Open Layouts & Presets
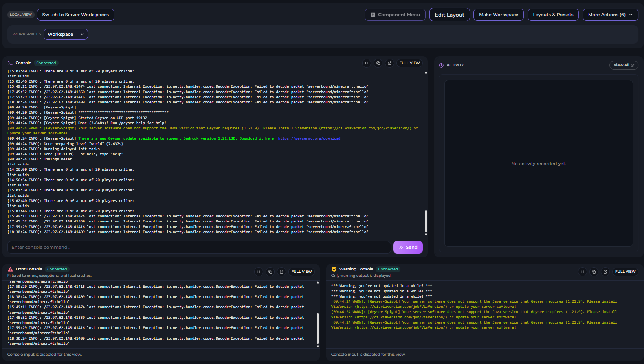The height and width of the screenshot is (364, 644). (x=553, y=15)
